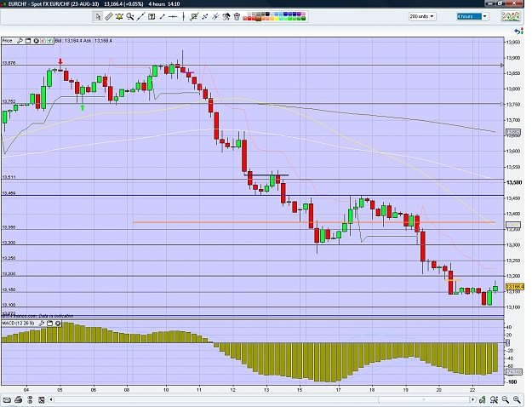This screenshot has width=532, height=407.
Task: Click the 13,752 line right-edge arrow handle
Action: click(x=502, y=104)
